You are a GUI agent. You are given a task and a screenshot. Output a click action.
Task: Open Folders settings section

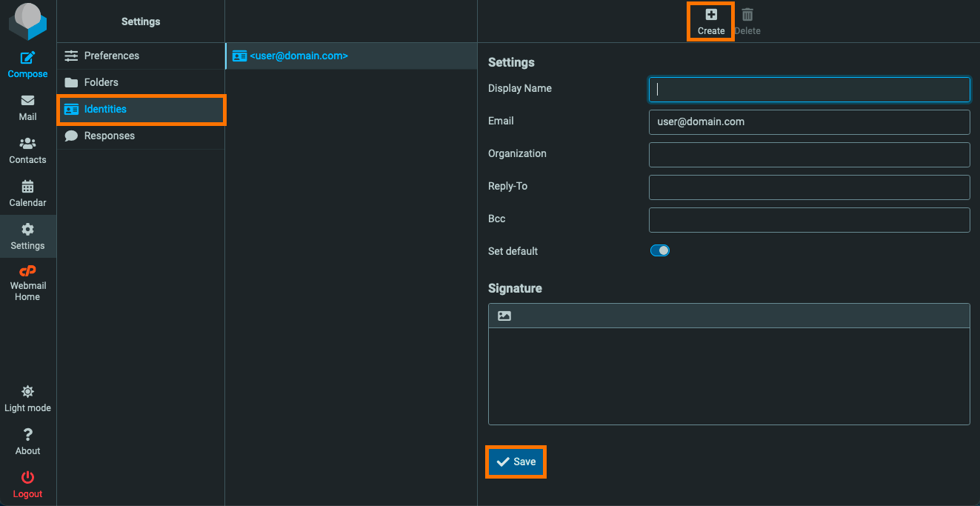[141, 82]
